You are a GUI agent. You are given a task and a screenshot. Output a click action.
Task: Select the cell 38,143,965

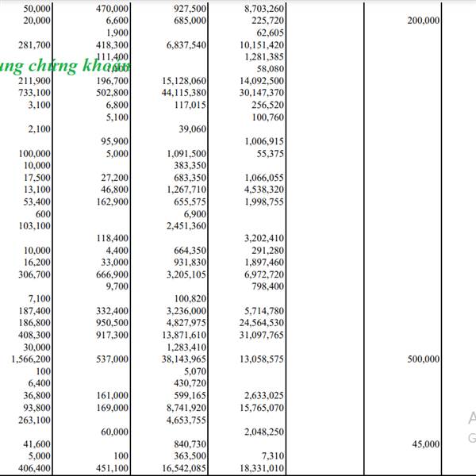pos(184,359)
